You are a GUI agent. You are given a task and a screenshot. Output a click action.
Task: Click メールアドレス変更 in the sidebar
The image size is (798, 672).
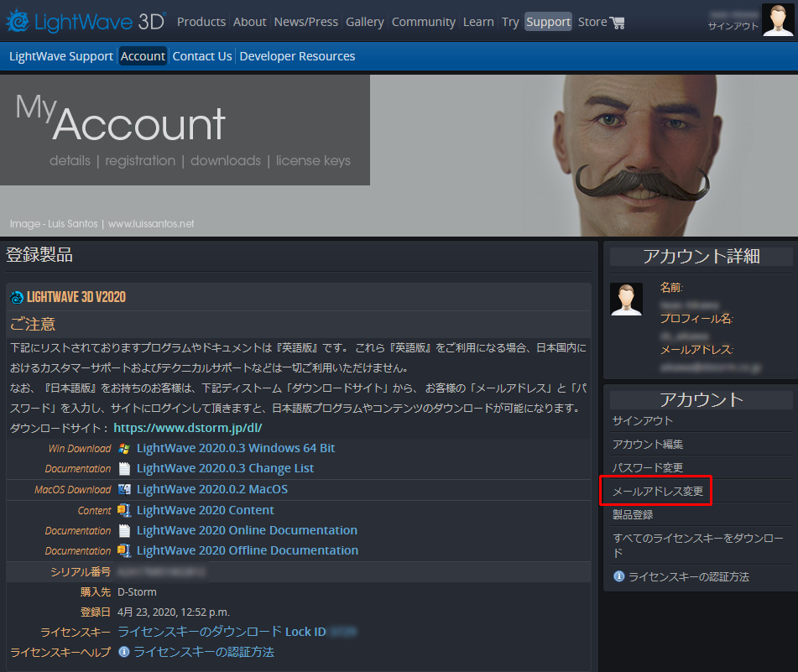point(658,491)
